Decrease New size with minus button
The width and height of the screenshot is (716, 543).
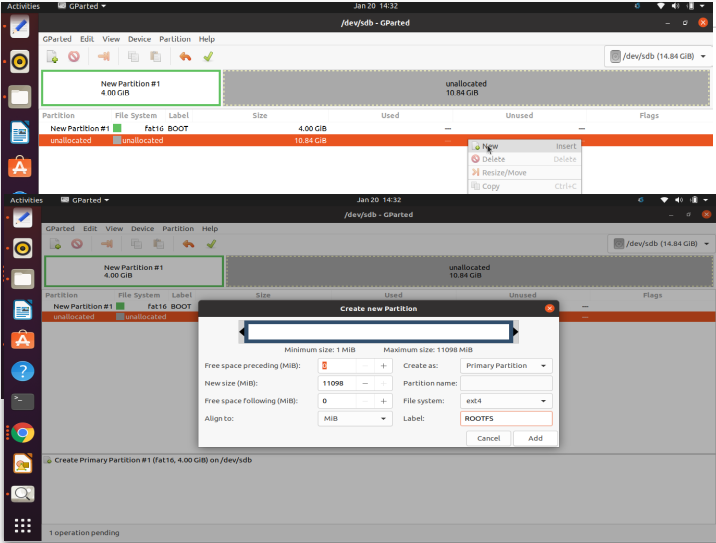point(365,383)
